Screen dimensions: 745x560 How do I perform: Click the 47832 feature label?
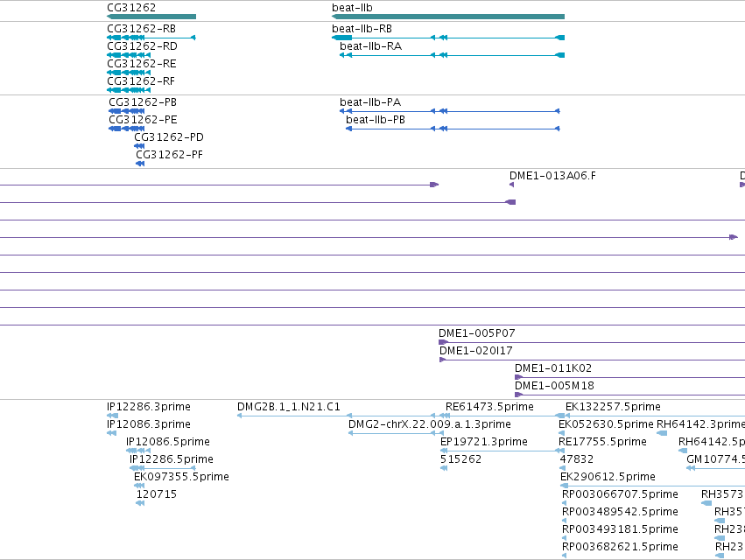click(x=577, y=459)
